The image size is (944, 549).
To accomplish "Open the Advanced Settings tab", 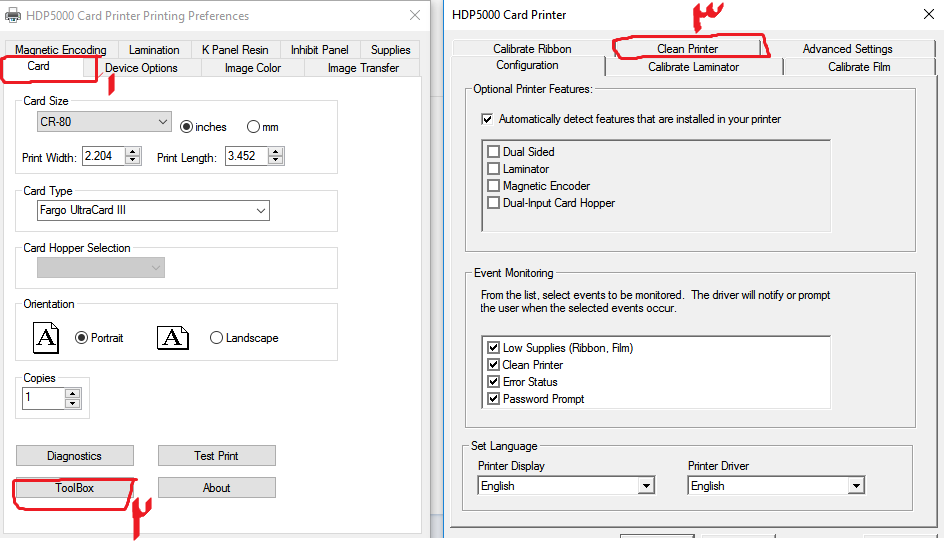I will click(848, 49).
